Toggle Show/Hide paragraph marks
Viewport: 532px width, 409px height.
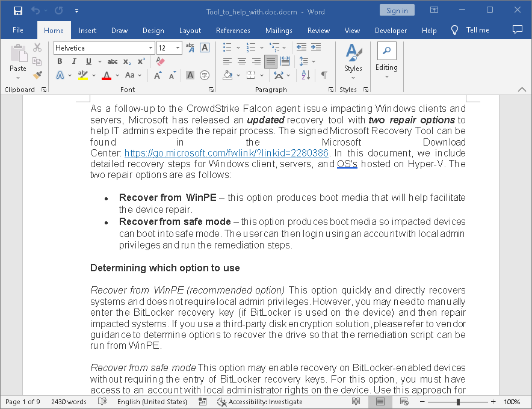click(324, 75)
